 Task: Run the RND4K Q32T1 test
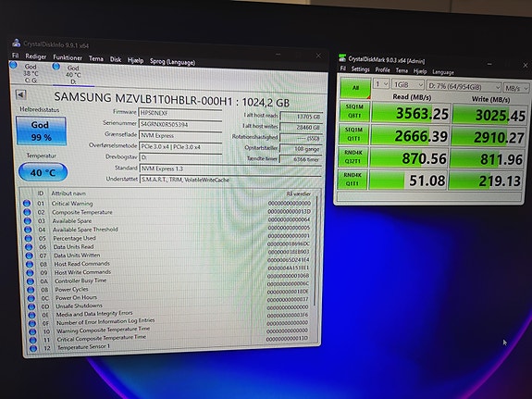point(353,156)
